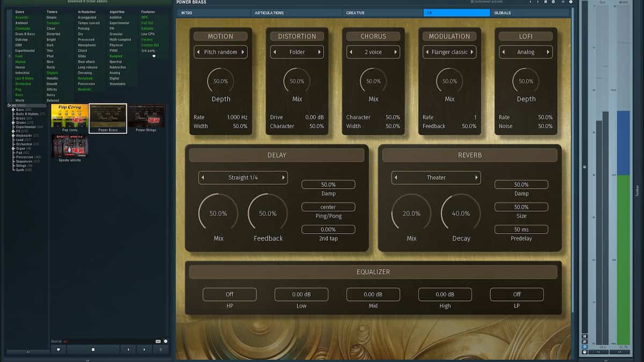Open the Delay Straight 1/4 selector
The height and width of the screenshot is (362, 644).
click(243, 178)
